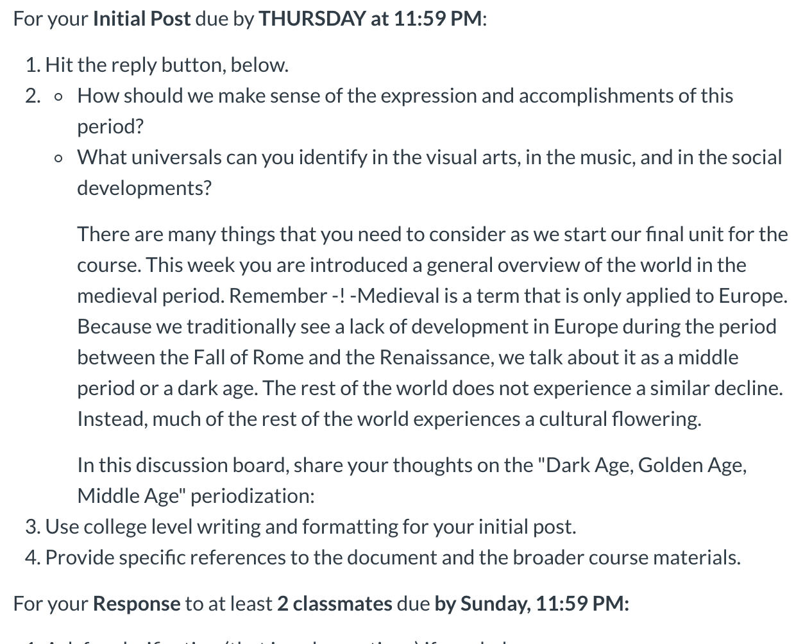Click the hollow bullet before "How should we"

pos(59,97)
